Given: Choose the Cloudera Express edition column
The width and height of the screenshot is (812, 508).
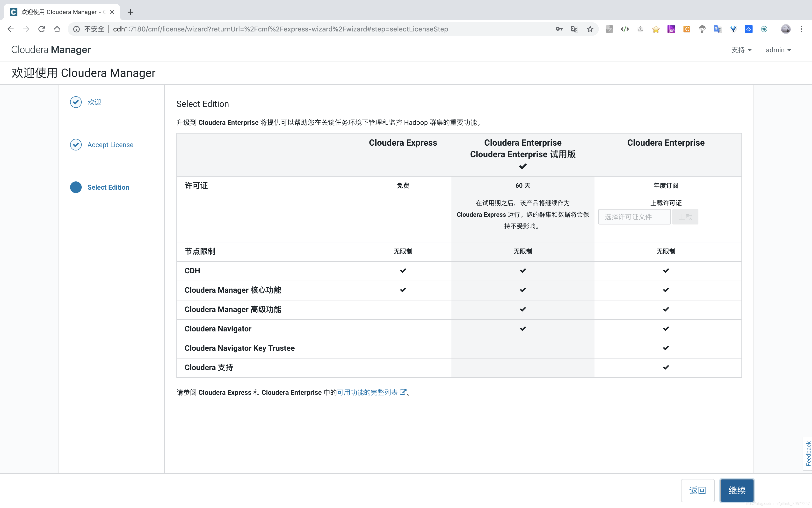Looking at the screenshot, I should click(x=403, y=143).
